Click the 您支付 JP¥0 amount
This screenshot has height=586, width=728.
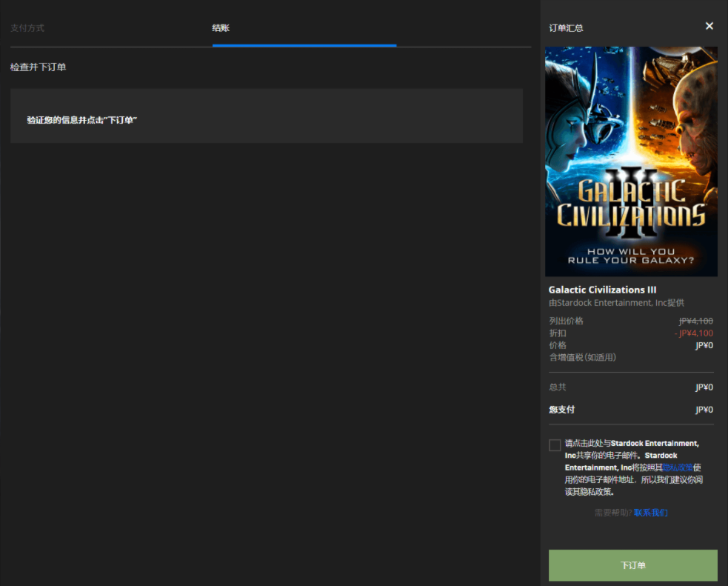[704, 410]
